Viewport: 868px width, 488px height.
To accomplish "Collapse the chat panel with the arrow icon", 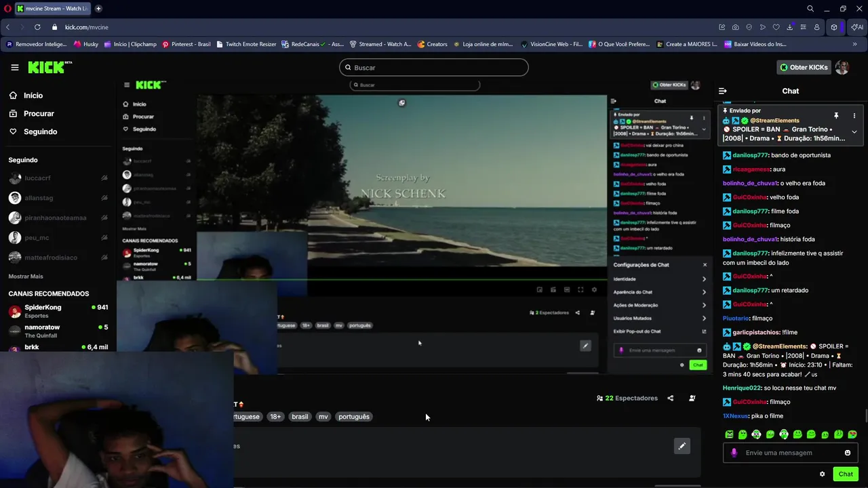I will (x=723, y=91).
